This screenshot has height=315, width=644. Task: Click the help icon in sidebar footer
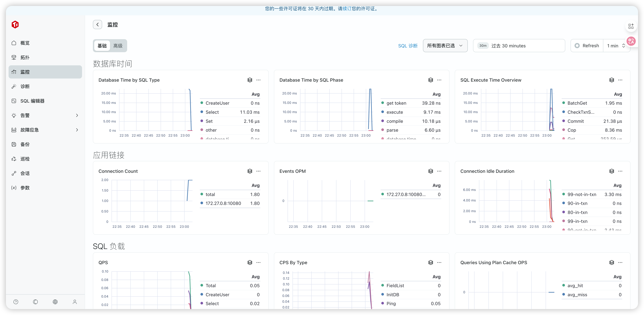[x=16, y=302]
